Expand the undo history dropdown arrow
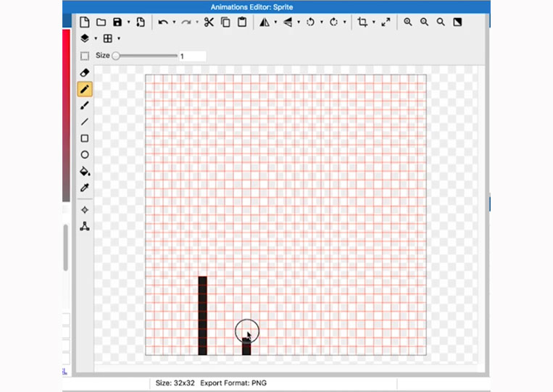The height and width of the screenshot is (392, 553). 174,22
